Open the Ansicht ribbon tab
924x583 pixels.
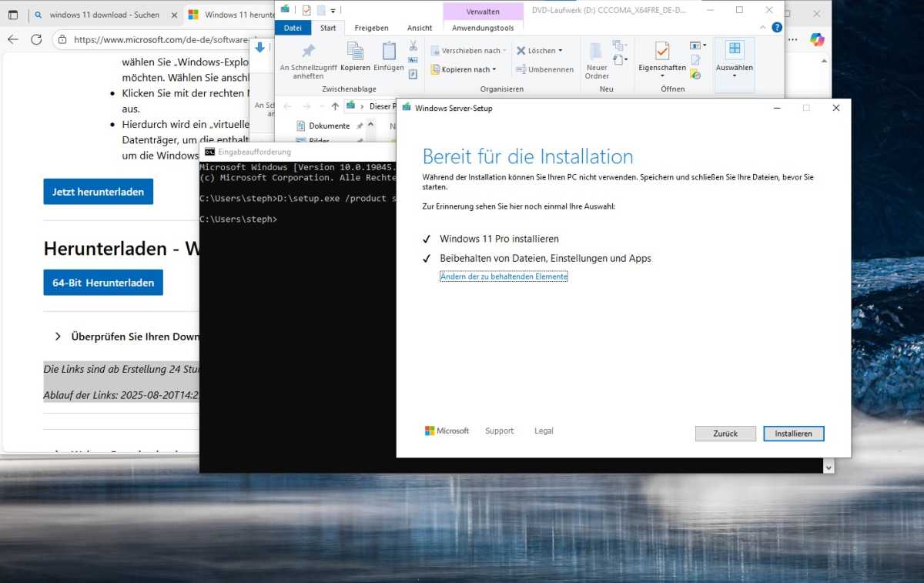(420, 28)
